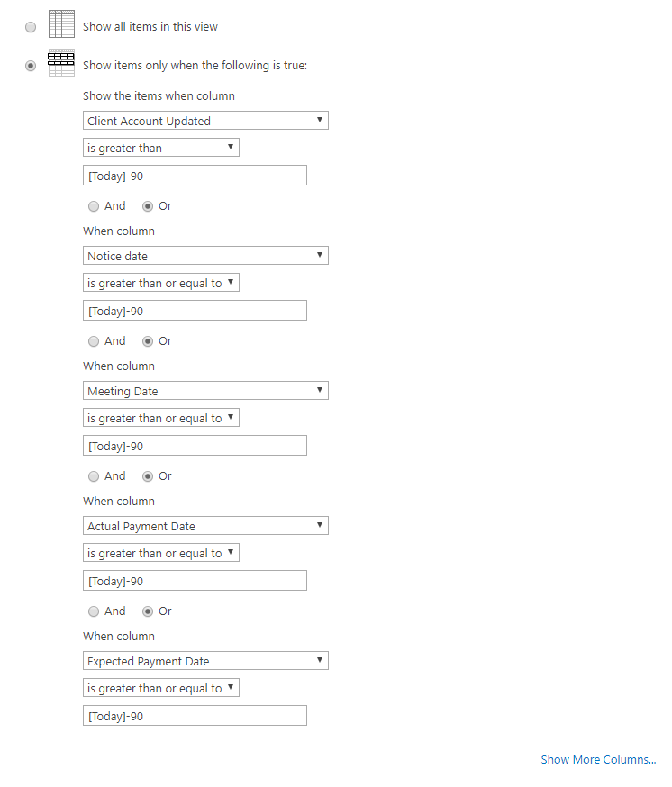Screen dimensions: 672x787
Task: Open the 'Meeting Date' column dropdown
Action: point(205,390)
